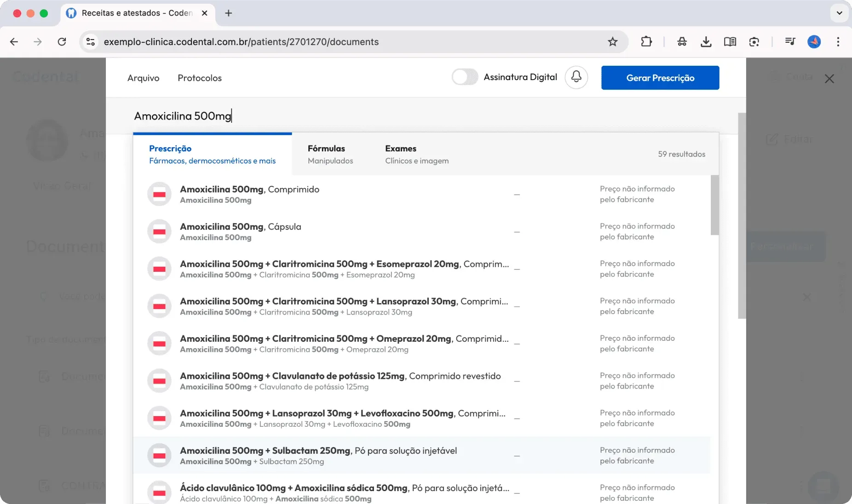Bookmark this page with the star icon
Screen dimensions: 852x504
click(x=612, y=42)
